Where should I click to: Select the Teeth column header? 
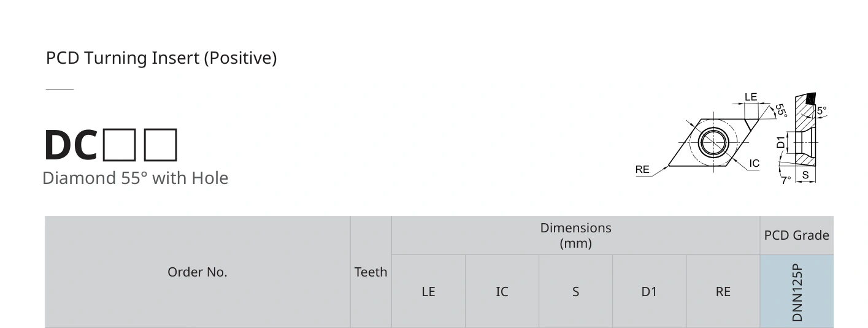371,272
